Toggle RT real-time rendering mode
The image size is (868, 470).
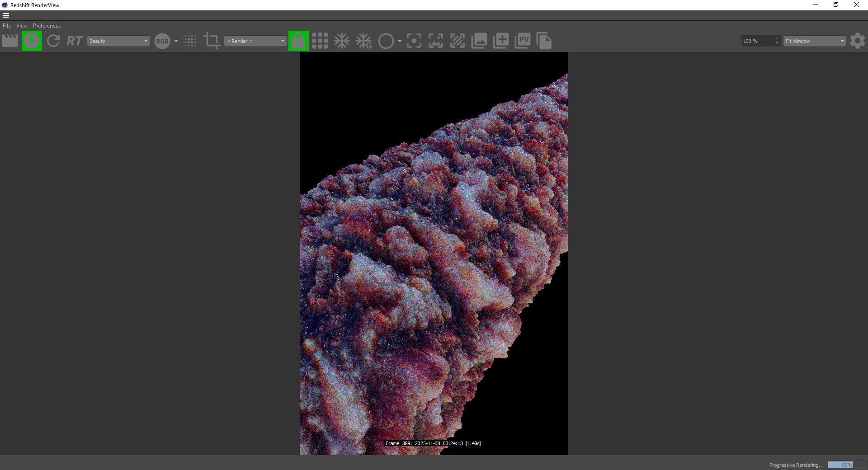point(75,41)
